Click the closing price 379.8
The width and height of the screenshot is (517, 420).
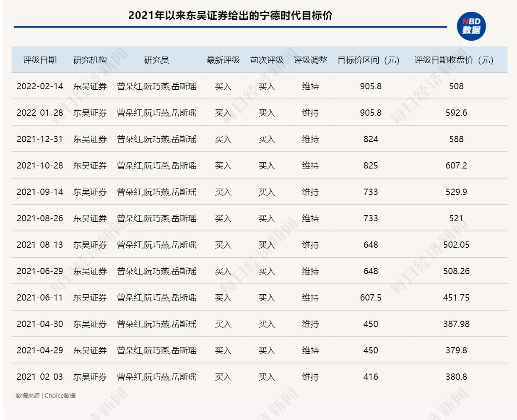[x=456, y=350]
